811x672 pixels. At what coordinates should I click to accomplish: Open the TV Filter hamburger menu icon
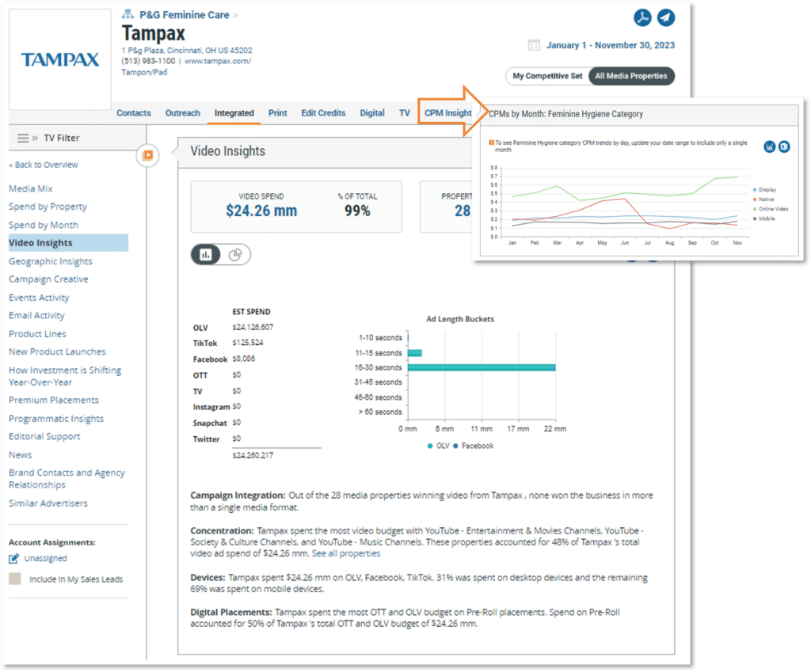[x=23, y=138]
